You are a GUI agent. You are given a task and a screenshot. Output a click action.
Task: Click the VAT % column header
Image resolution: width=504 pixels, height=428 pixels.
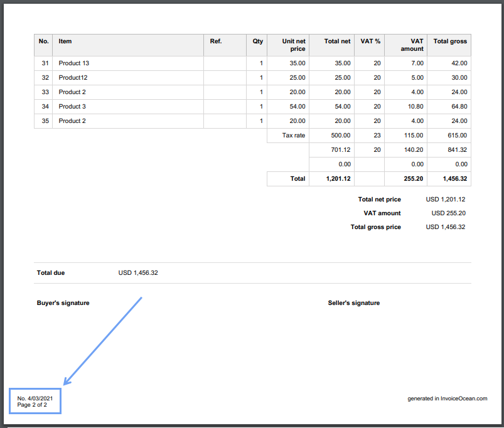coord(370,41)
